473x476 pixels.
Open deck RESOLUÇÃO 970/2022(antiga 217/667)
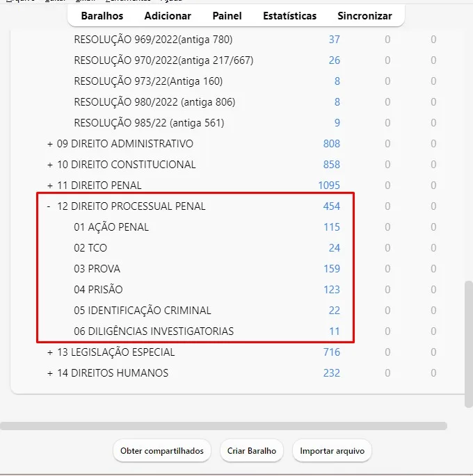[163, 60]
